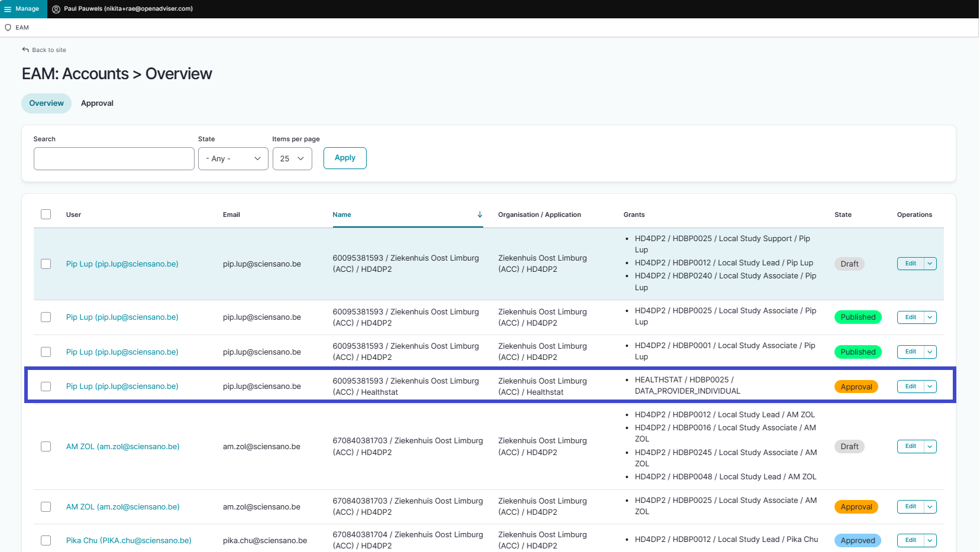
Task: Open the AM ZOL (am.zol@sciensano.be) user link in Draft row
Action: 122,447
